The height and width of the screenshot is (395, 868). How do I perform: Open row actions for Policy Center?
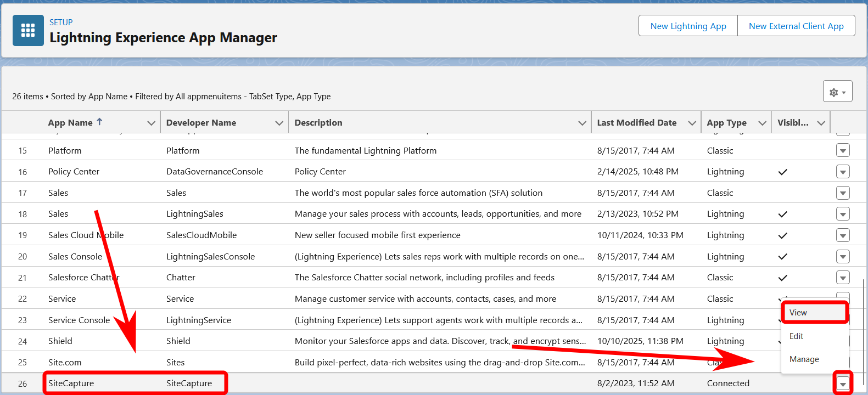(x=843, y=172)
